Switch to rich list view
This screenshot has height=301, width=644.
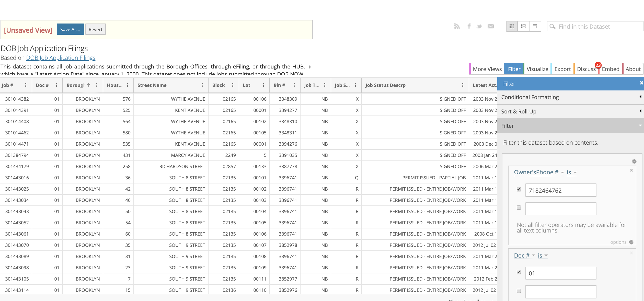[x=523, y=26]
